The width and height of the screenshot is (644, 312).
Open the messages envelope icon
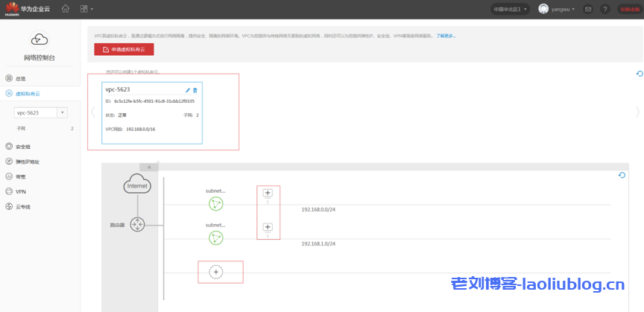588,9
